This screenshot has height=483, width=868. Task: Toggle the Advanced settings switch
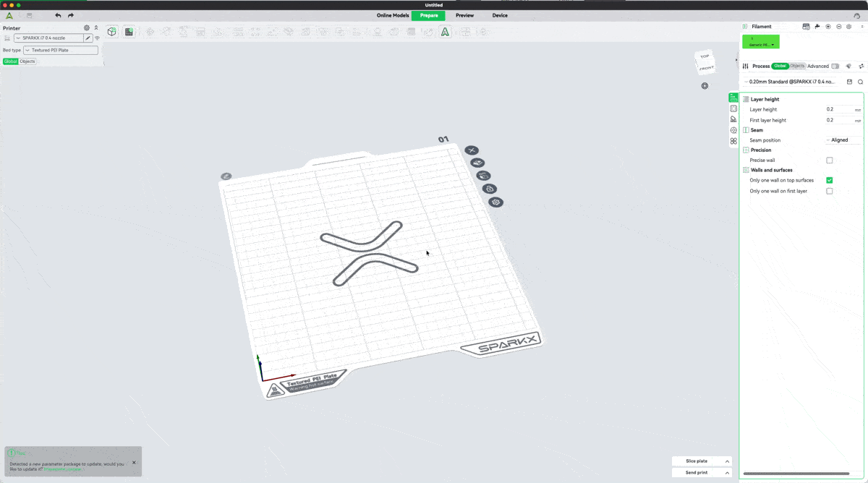coord(835,66)
